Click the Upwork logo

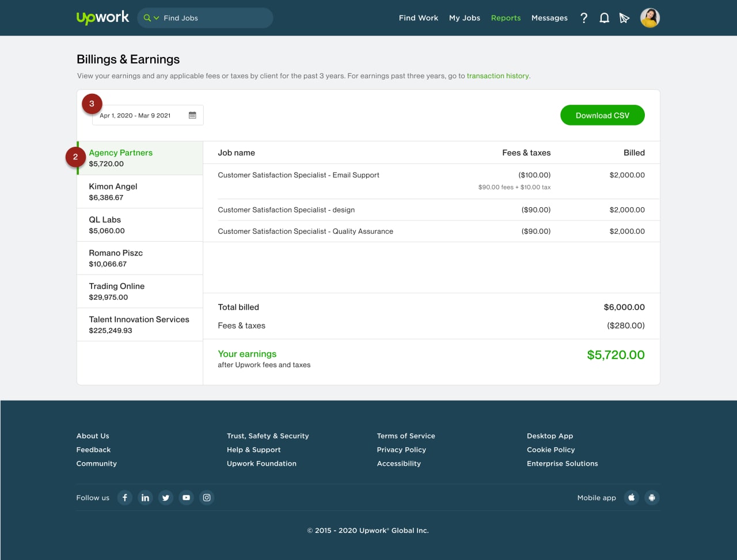(103, 18)
